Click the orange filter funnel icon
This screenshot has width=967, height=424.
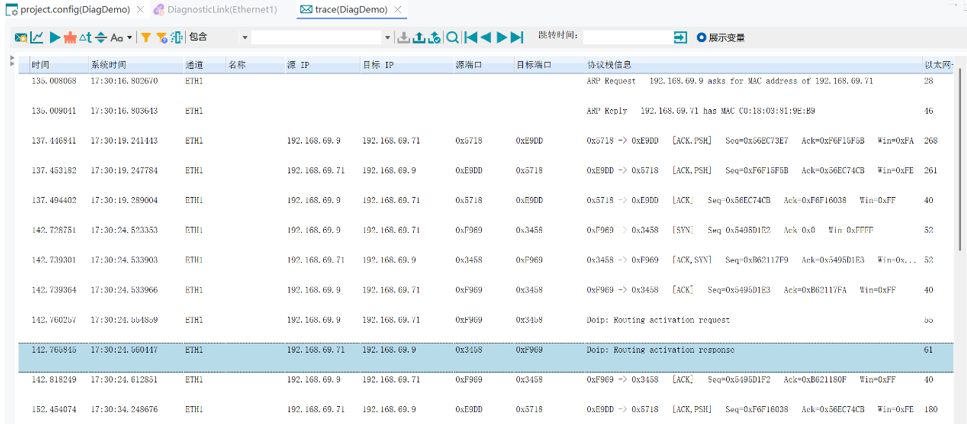(146, 38)
